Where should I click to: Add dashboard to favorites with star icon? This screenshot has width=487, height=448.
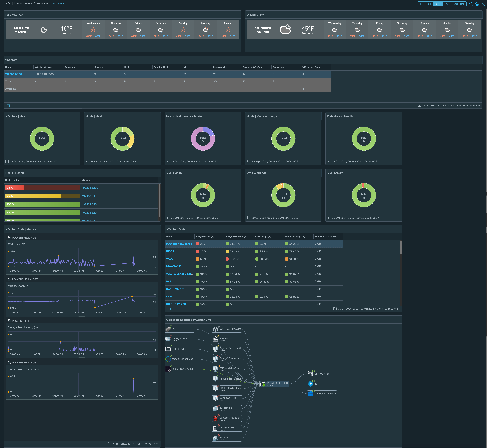click(x=471, y=4)
